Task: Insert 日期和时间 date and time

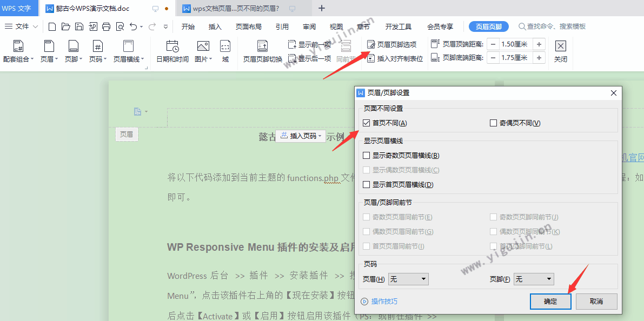Action: tap(172, 51)
